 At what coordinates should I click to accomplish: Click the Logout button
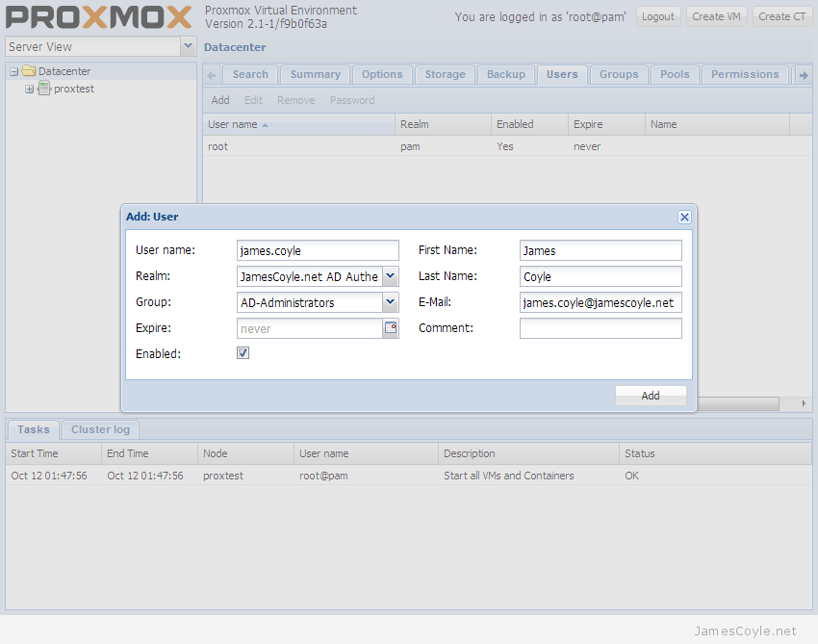(658, 16)
